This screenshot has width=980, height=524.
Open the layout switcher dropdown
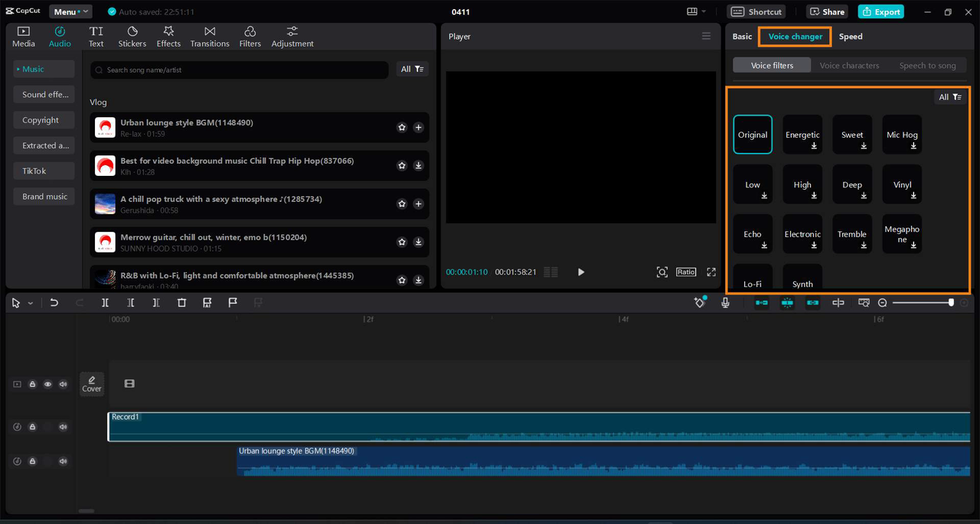pos(696,11)
